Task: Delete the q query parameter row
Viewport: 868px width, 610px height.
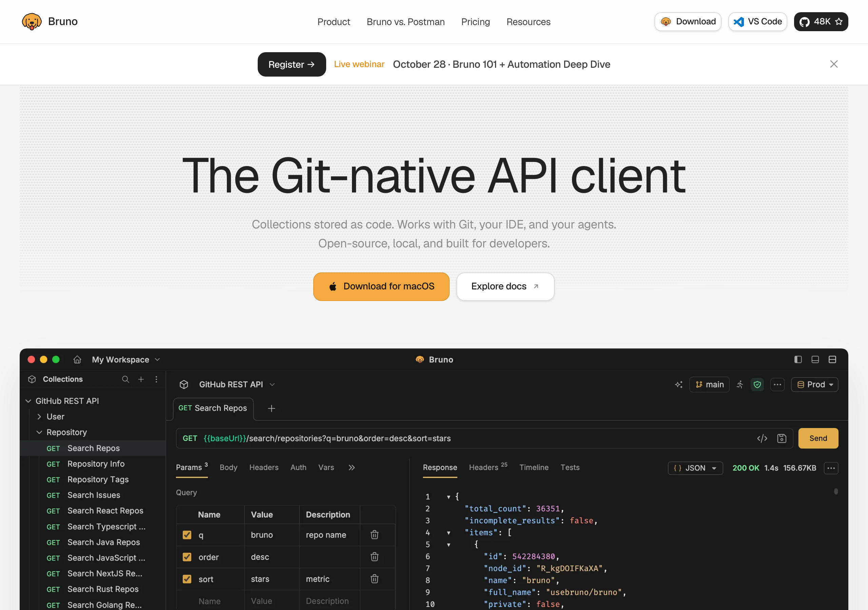Action: (374, 534)
